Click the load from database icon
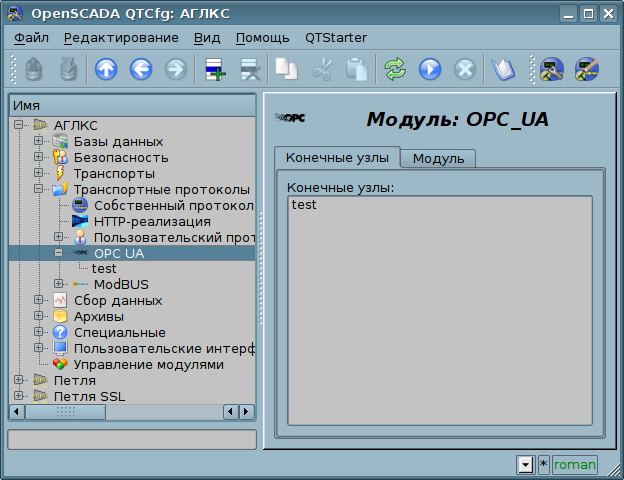This screenshot has height=480, width=624. [34, 69]
